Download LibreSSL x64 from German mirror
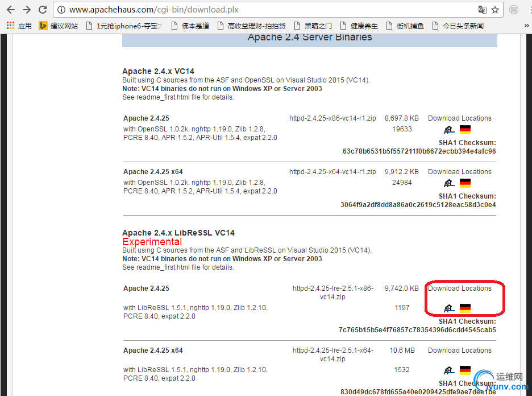This screenshot has height=396, width=532. [x=465, y=370]
